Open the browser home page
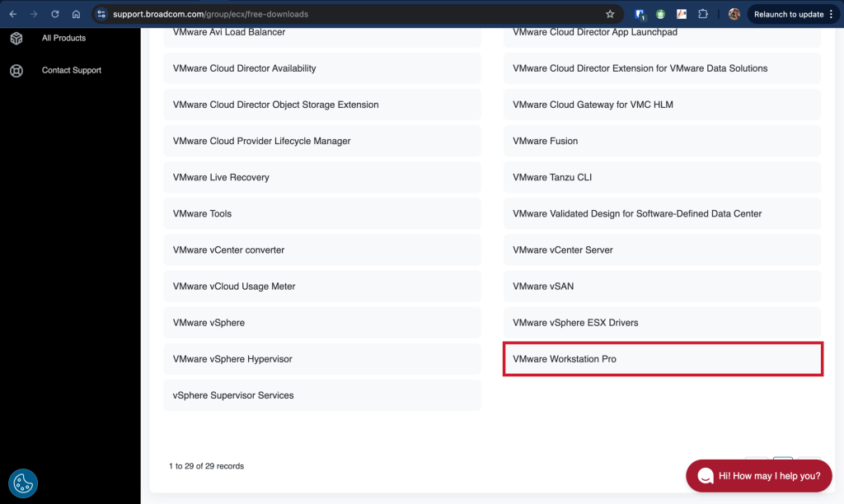The width and height of the screenshot is (844, 504). [76, 13]
